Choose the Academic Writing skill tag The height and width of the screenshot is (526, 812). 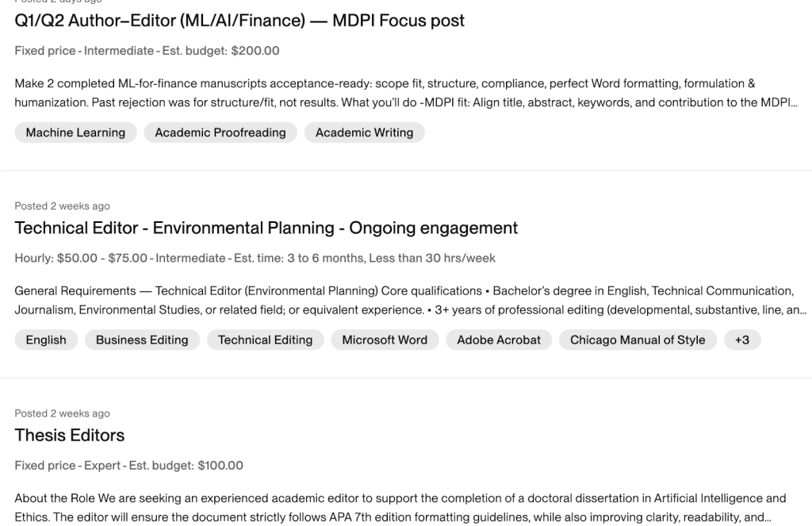point(364,132)
